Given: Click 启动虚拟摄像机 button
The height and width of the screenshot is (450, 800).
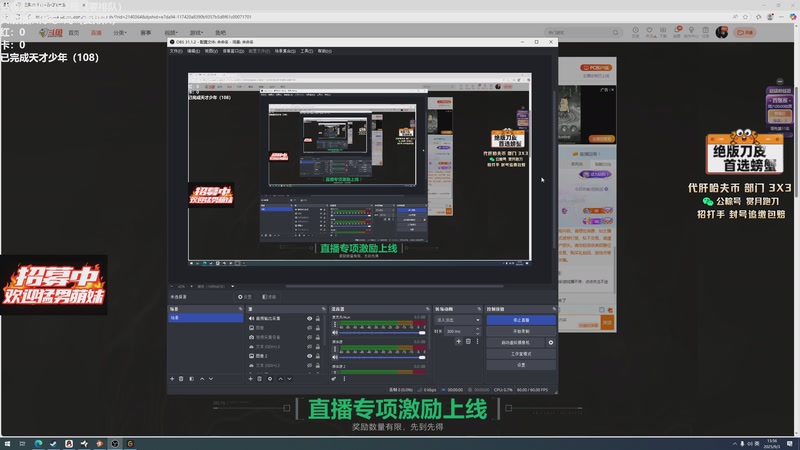Looking at the screenshot, I should click(x=516, y=342).
